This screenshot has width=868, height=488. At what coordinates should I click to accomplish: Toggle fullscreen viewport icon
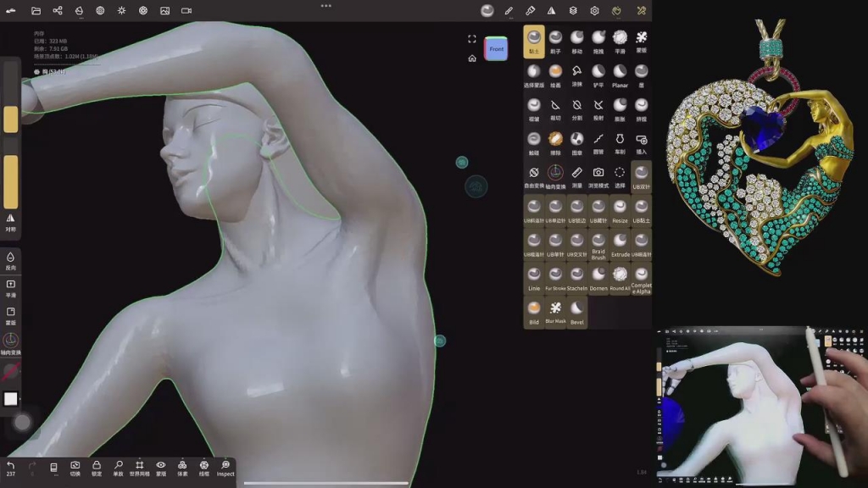click(471, 39)
